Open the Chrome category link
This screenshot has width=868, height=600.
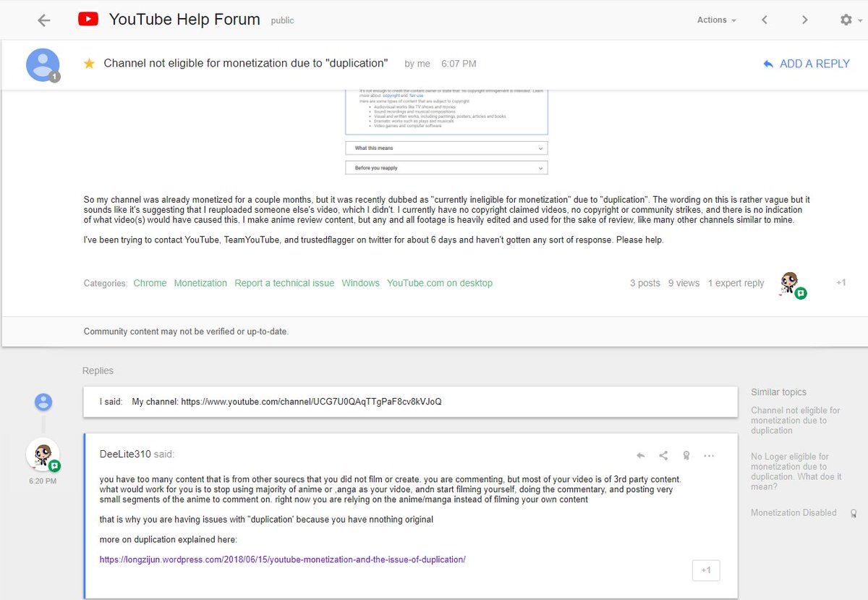(150, 283)
